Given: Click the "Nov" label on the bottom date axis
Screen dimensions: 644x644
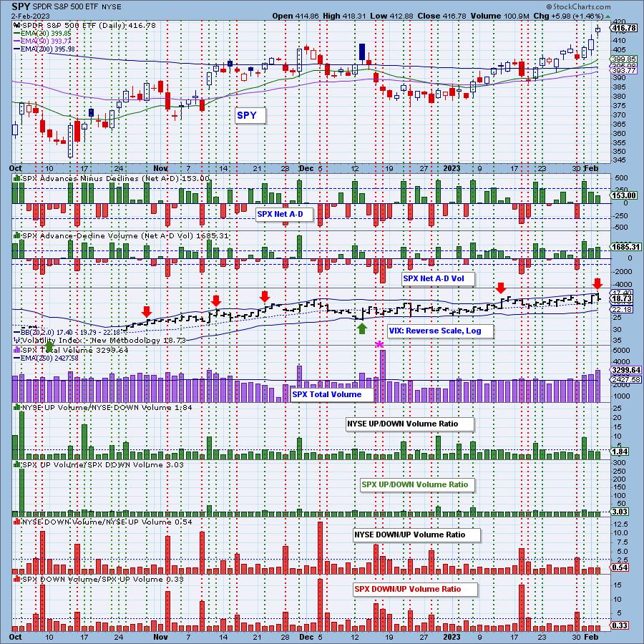Looking at the screenshot, I should (x=160, y=637).
